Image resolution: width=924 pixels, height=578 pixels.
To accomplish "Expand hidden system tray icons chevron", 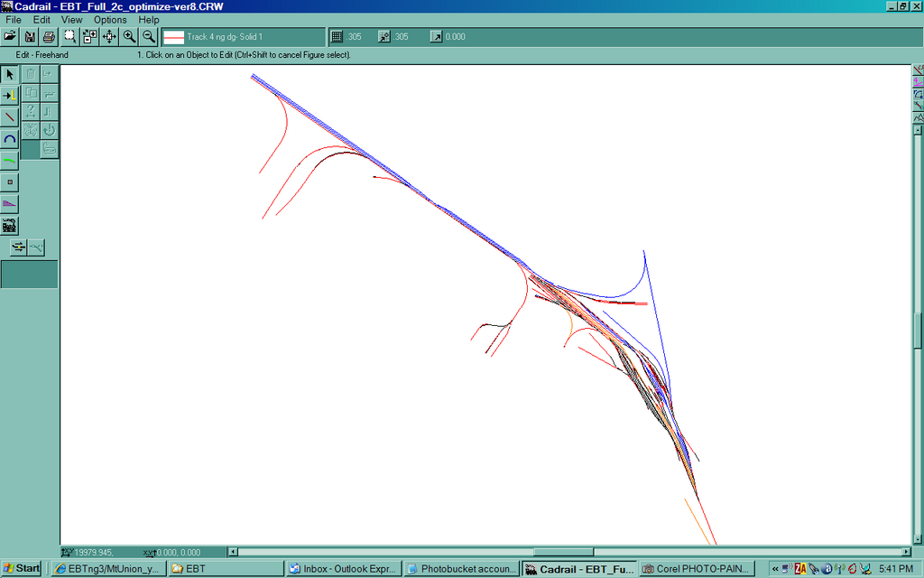I will 775,569.
